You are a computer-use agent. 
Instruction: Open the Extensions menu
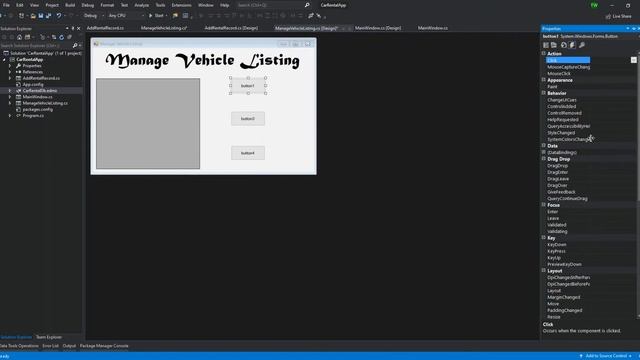[181, 5]
